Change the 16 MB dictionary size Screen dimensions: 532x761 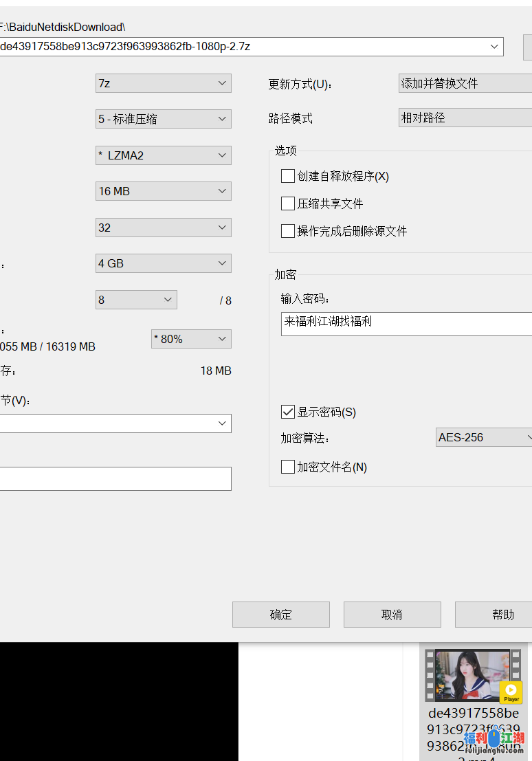[163, 191]
